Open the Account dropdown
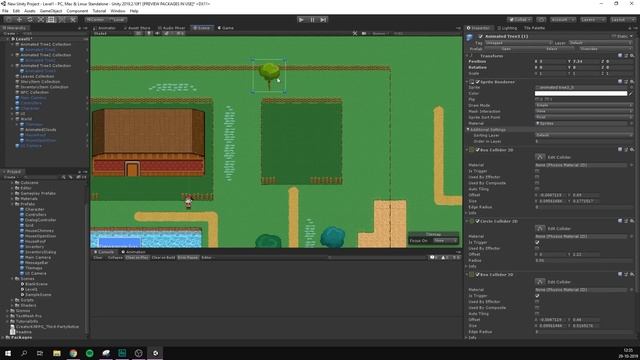Screen dimensions: 640x360 point(562,20)
